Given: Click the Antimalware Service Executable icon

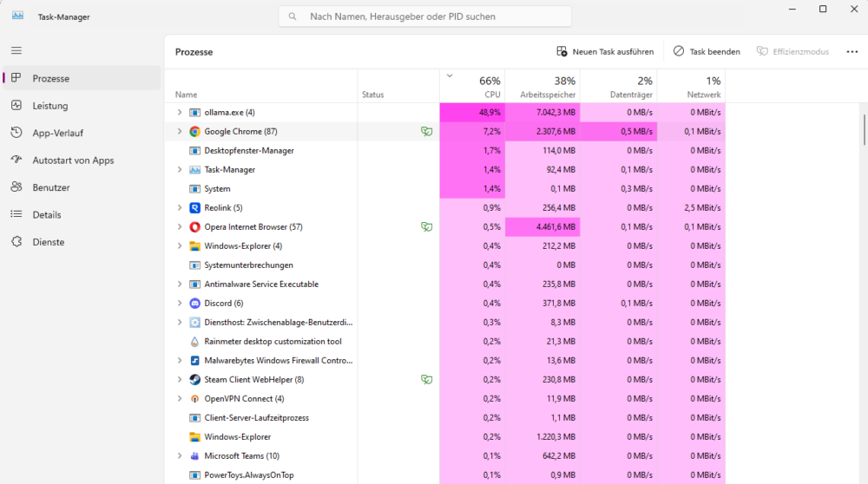Looking at the screenshot, I should [194, 285].
